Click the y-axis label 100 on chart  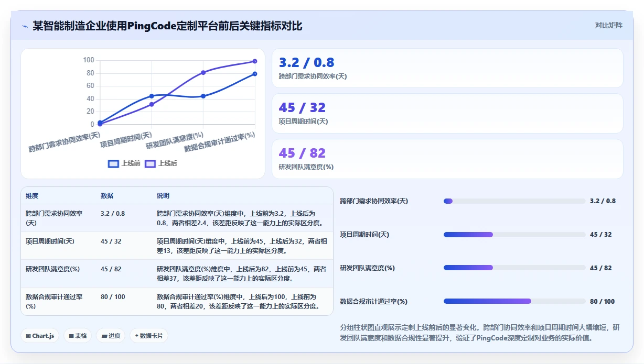click(x=89, y=60)
